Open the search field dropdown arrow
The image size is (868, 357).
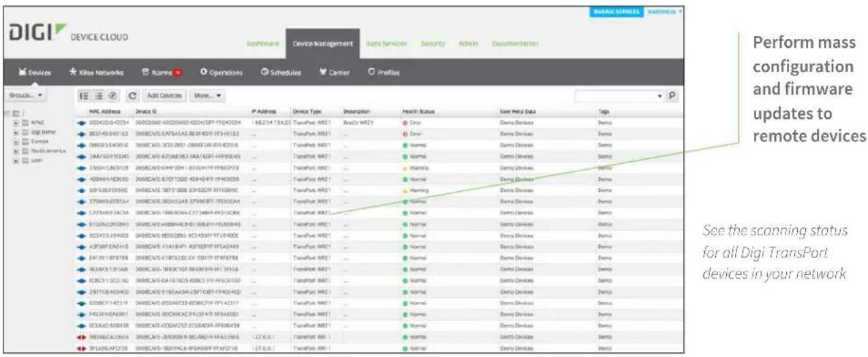pyautogui.click(x=659, y=97)
